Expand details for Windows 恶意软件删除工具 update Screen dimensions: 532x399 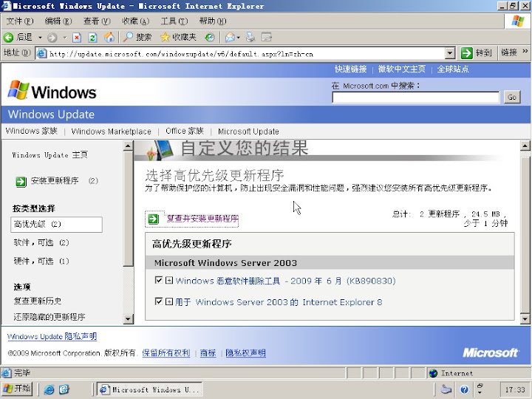pos(169,280)
